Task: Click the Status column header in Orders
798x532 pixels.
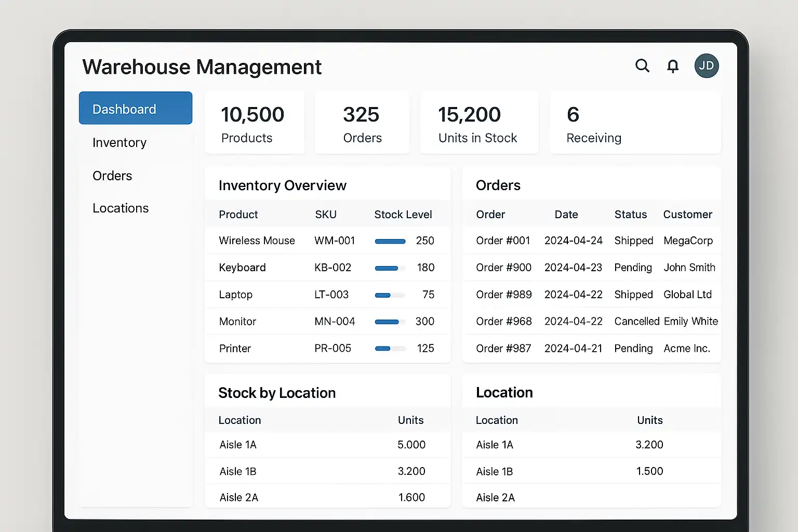Action: coord(630,215)
